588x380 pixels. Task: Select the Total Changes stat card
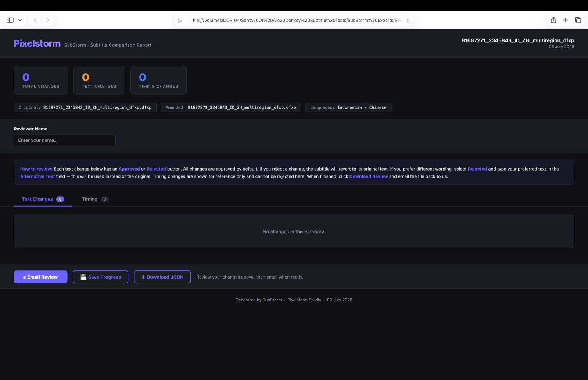click(41, 80)
